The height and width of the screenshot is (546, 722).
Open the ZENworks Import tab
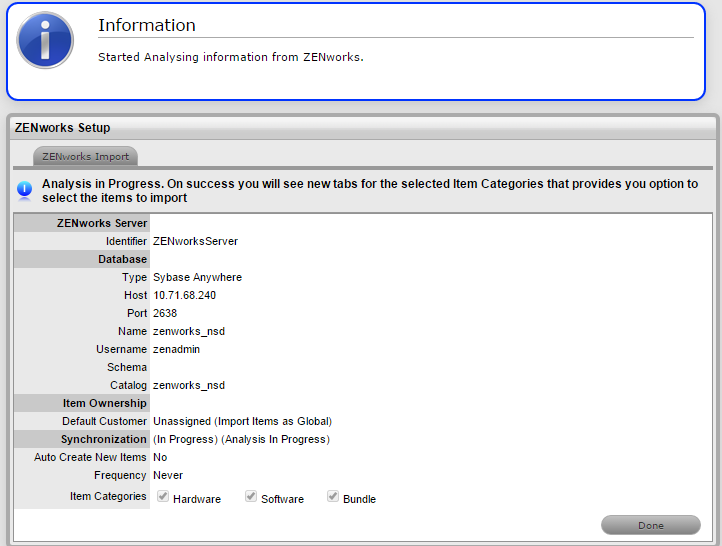[85, 157]
